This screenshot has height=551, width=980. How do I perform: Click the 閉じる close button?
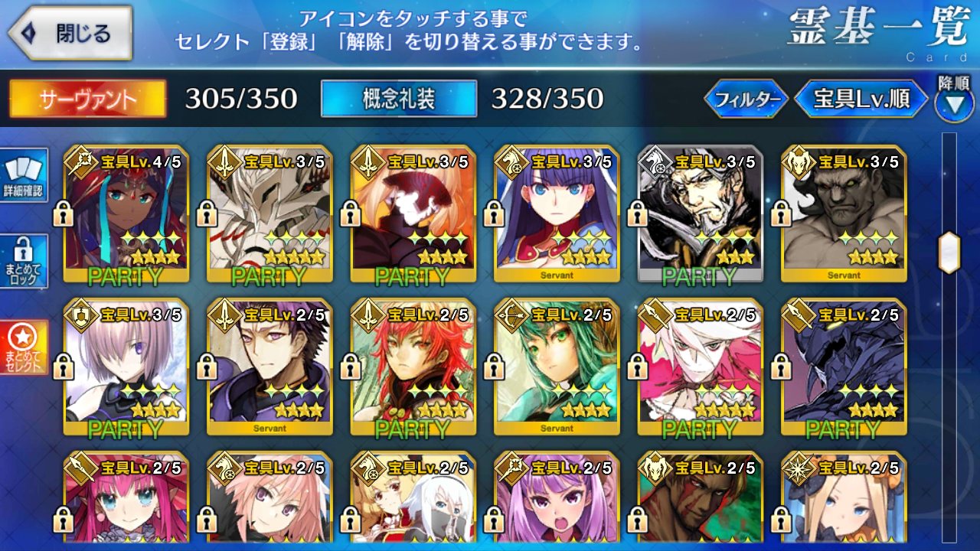coord(70,33)
